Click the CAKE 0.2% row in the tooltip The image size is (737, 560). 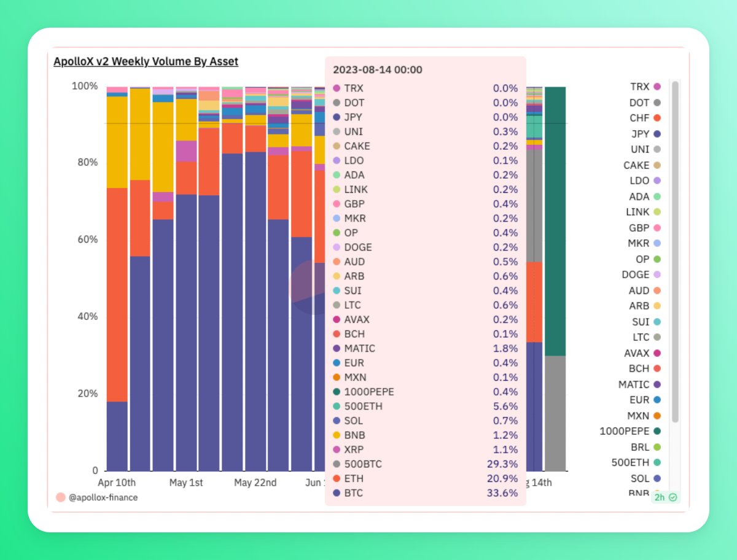pos(425,146)
